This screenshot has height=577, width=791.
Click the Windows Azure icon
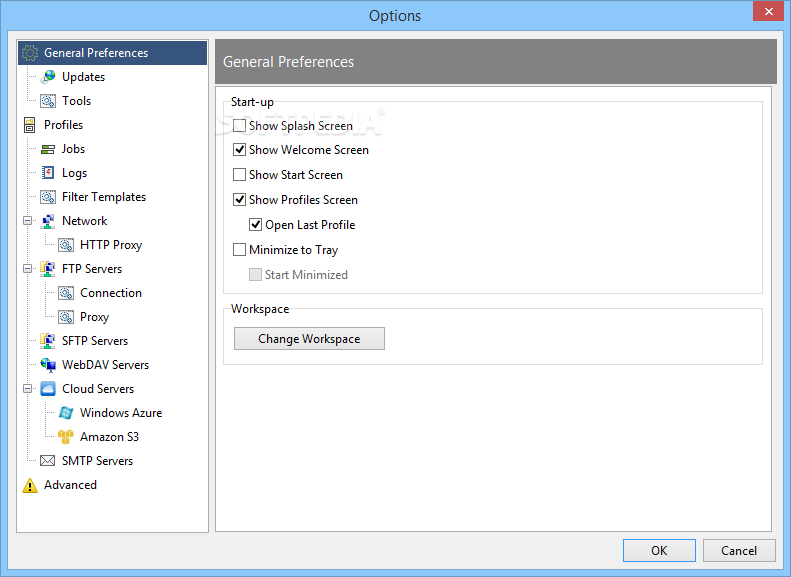click(66, 413)
